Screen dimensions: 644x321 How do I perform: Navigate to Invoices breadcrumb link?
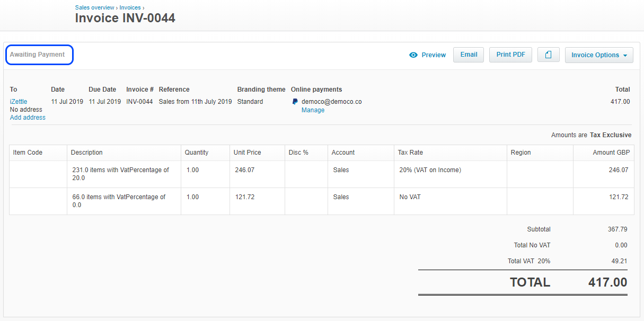[x=130, y=8]
